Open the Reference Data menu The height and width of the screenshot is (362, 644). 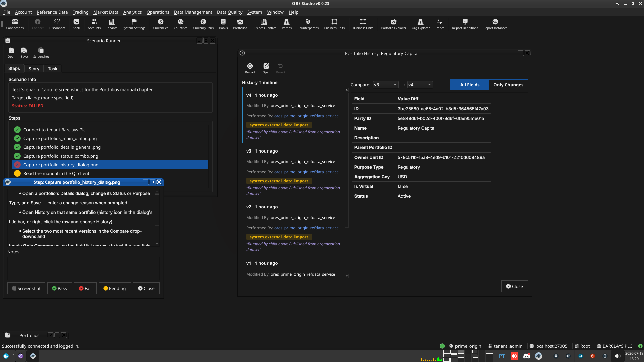coord(52,12)
